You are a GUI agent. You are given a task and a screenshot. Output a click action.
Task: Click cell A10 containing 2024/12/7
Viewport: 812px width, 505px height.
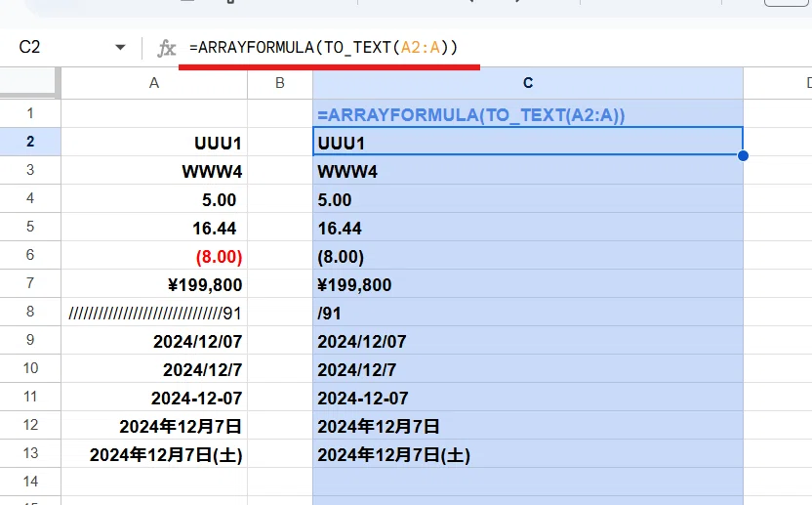click(x=154, y=368)
